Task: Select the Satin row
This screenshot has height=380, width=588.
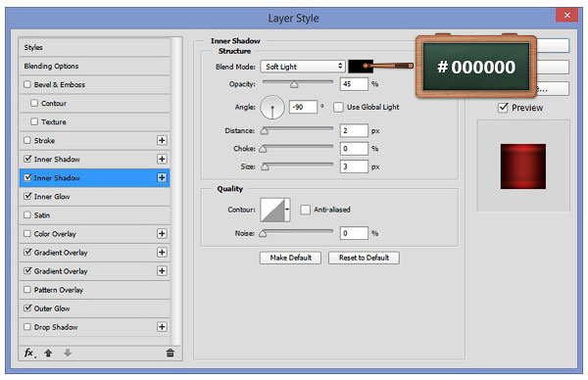Action: [x=94, y=215]
